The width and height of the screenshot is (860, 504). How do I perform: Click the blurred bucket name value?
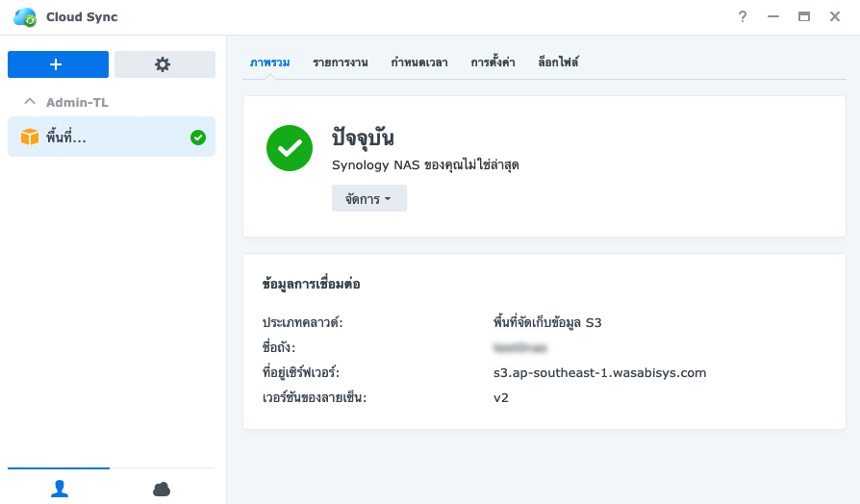click(520, 347)
